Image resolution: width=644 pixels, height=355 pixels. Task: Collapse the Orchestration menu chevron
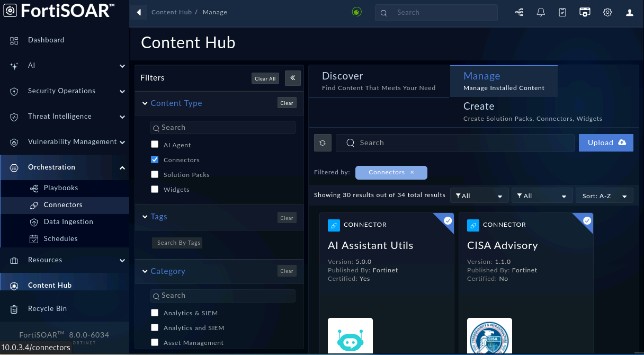click(122, 168)
